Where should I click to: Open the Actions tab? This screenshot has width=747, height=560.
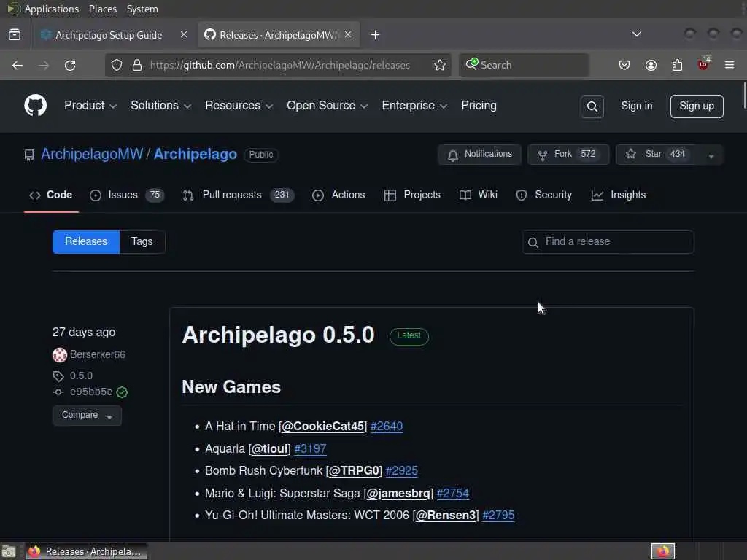pos(338,195)
